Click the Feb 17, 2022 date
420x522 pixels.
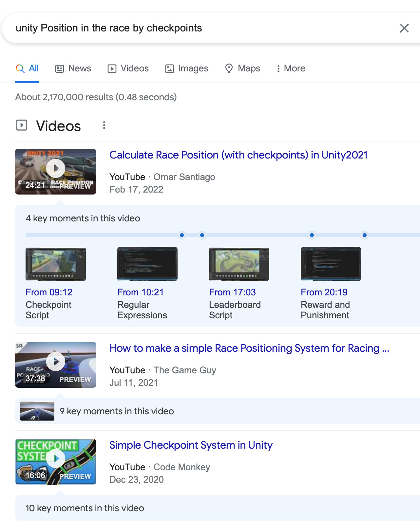coord(136,189)
